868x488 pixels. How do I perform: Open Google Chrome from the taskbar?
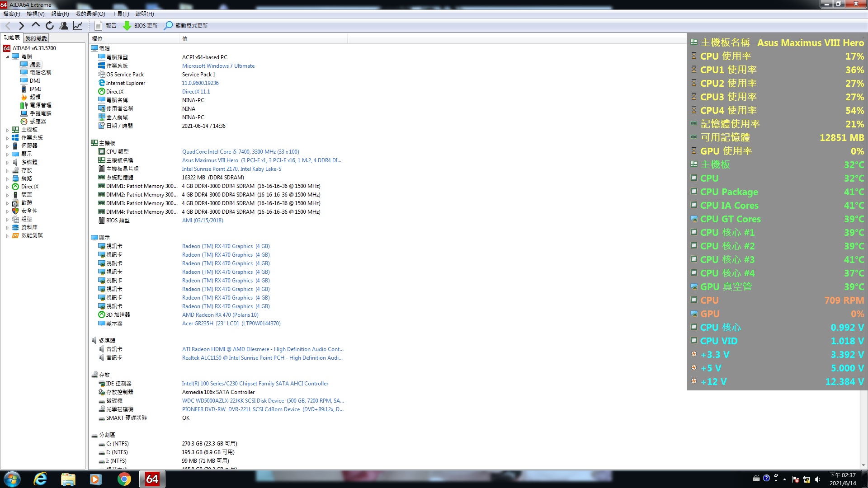(124, 479)
